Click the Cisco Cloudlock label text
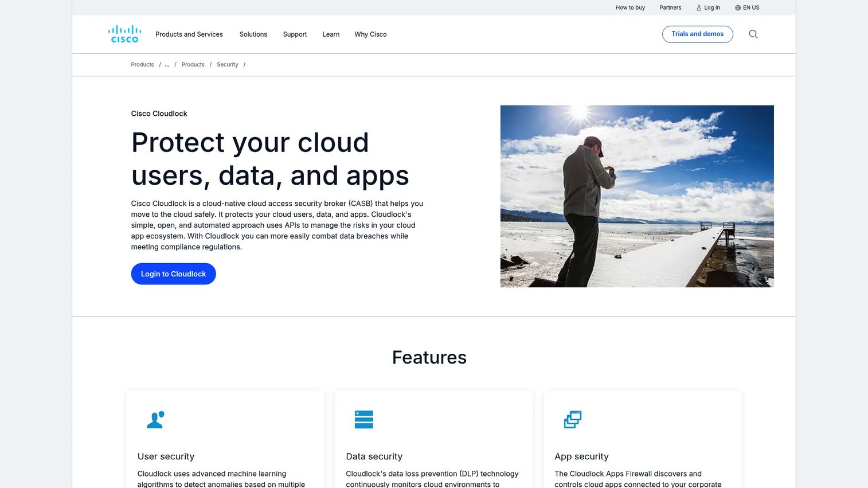Viewport: 868px width, 488px height. coord(159,114)
